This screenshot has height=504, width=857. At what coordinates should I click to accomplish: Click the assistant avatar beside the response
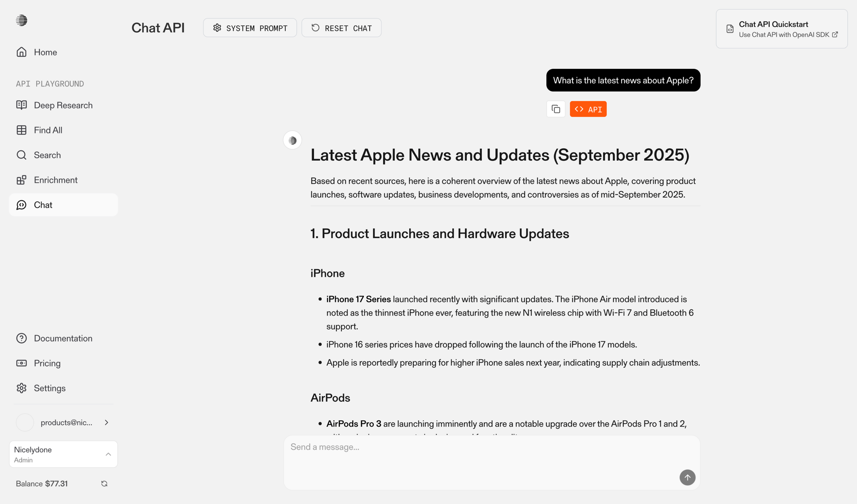coord(292,140)
